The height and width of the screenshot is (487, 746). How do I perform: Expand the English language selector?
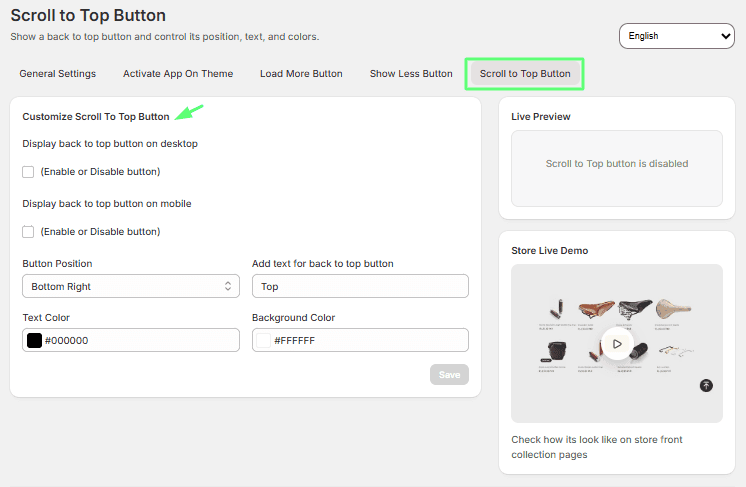point(677,36)
